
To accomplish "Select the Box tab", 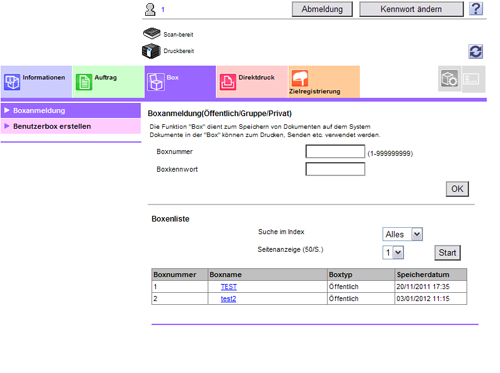I will click(180, 82).
